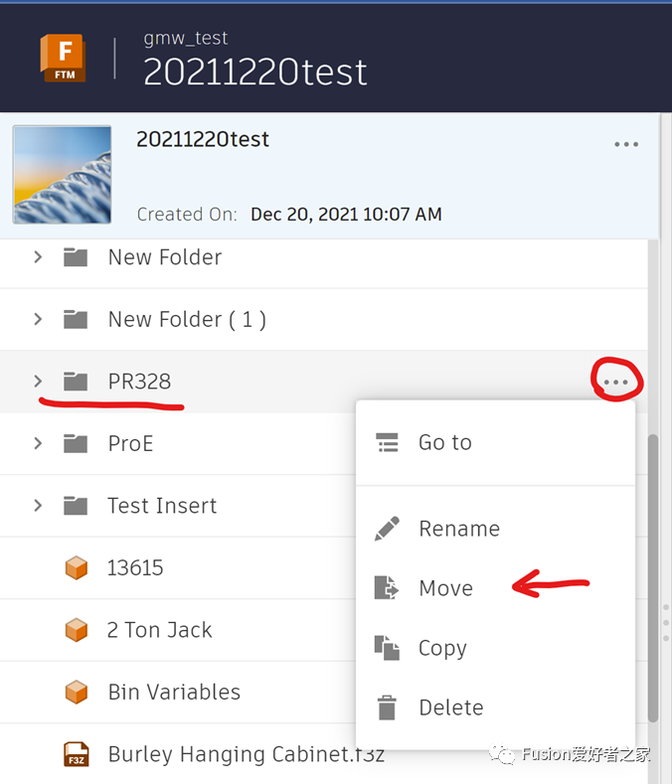Screen dimensions: 672x784
Task: Click the Burley Hanging Cabinet F3Z icon
Action: [x=76, y=754]
